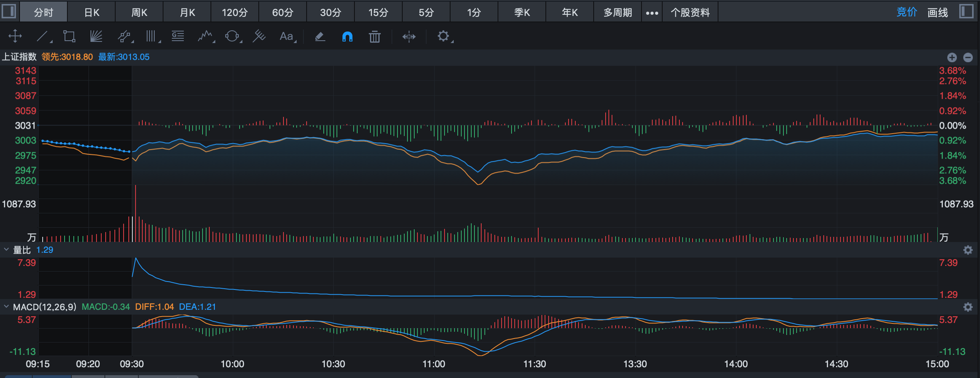This screenshot has width=980, height=378.
Task: Switch to 5分 tab
Action: tap(426, 12)
